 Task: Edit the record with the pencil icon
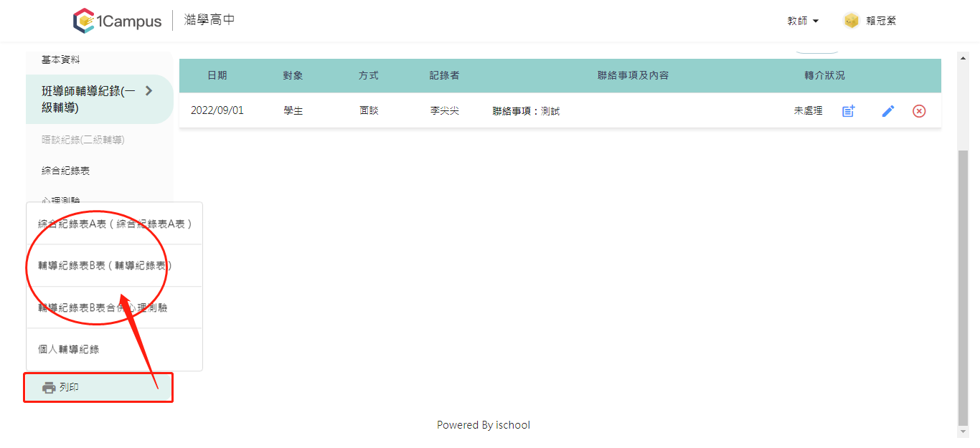coord(888,111)
